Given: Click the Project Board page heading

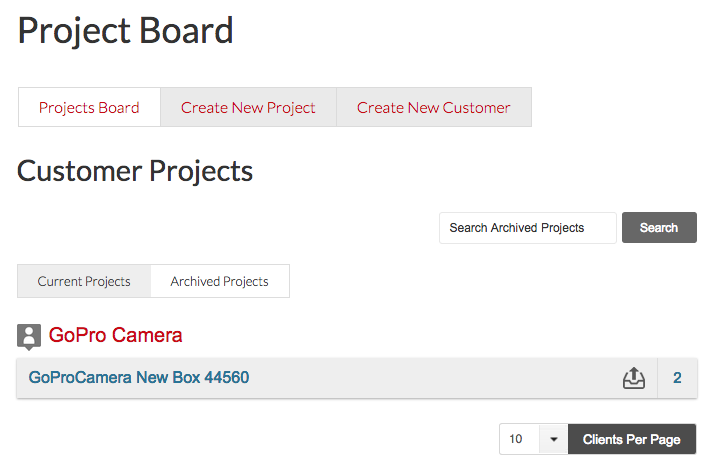Looking at the screenshot, I should [x=125, y=31].
